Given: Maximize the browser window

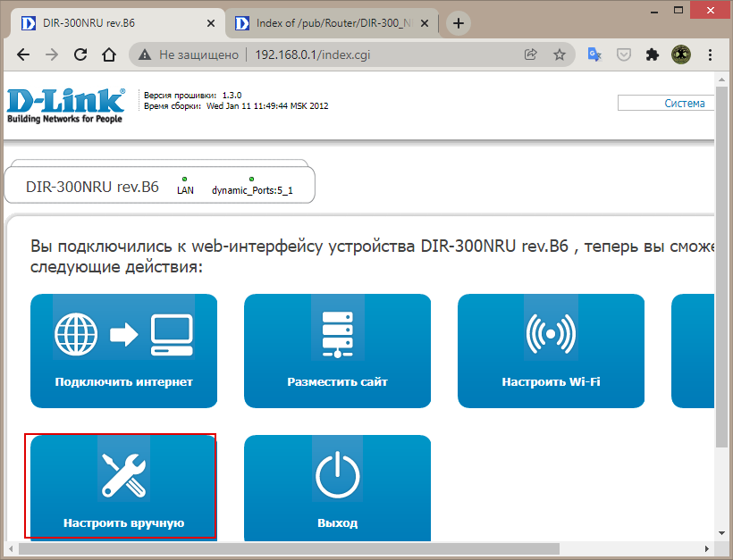Looking at the screenshot, I should click(x=678, y=10).
